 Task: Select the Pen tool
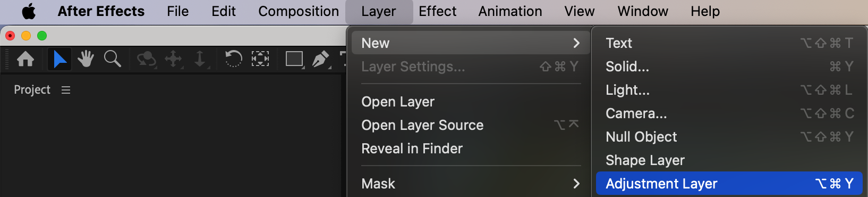tap(321, 59)
